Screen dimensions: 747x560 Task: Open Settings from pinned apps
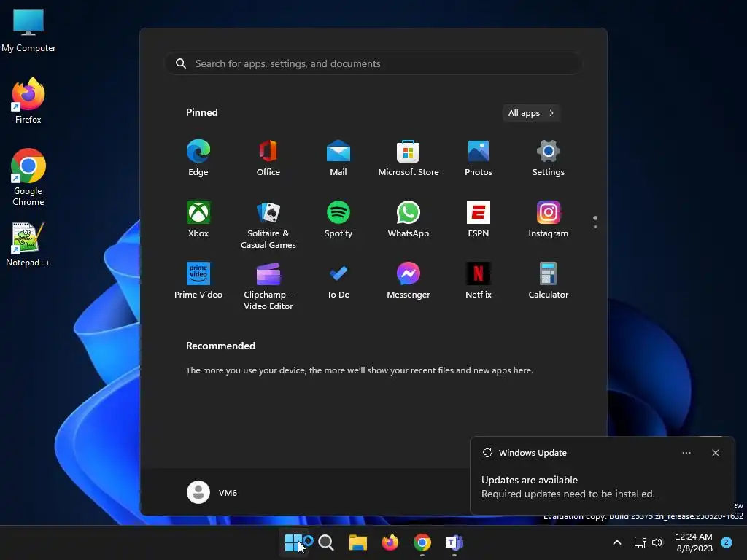tap(549, 158)
